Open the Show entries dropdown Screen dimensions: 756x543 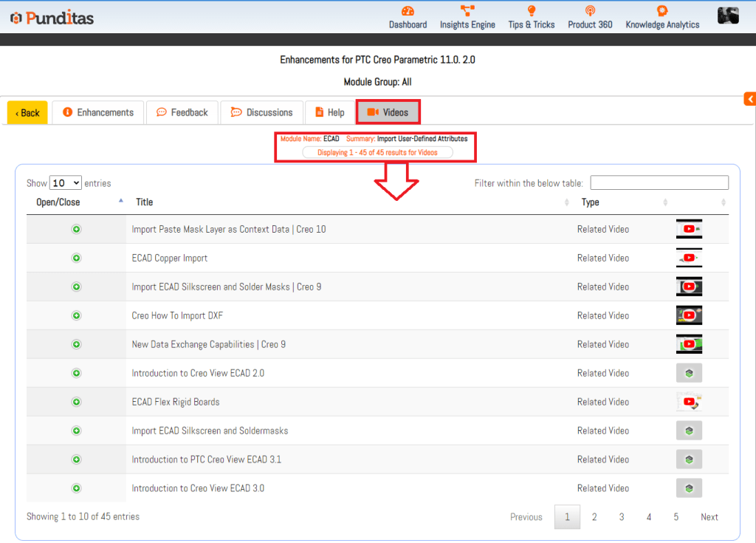click(65, 183)
